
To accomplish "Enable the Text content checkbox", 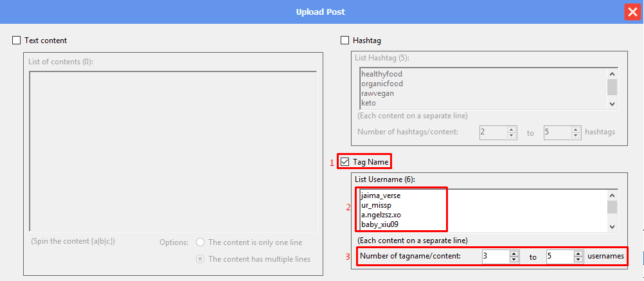I will tap(17, 41).
